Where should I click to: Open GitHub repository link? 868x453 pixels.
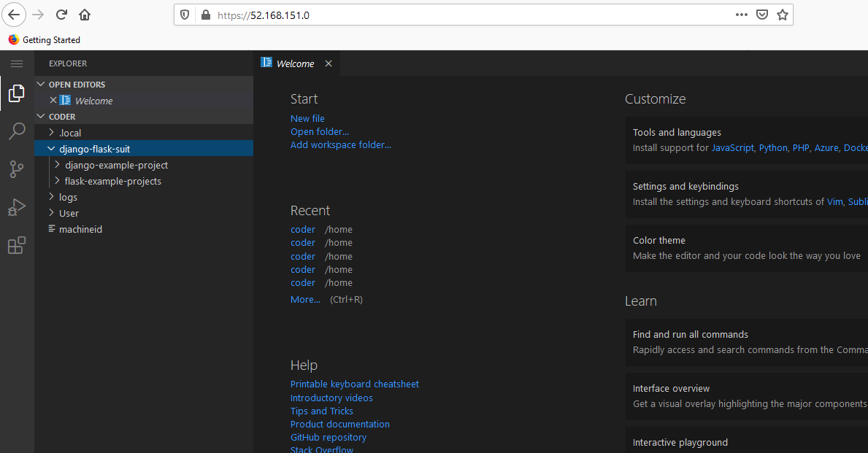pos(329,437)
